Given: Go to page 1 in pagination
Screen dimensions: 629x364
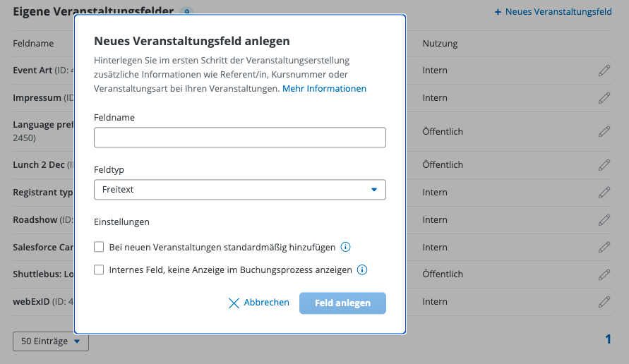Looking at the screenshot, I should (608, 339).
